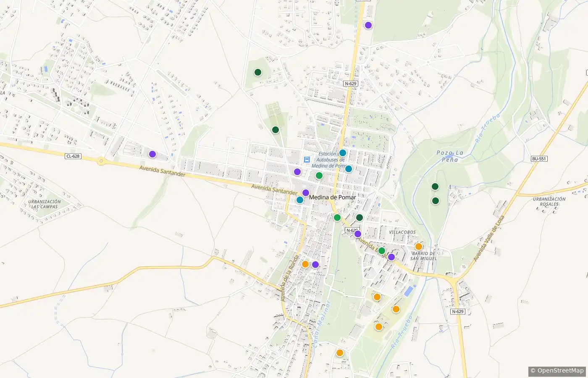The height and width of the screenshot is (378, 588).
Task: Click the Pozo La Peña label
Action: point(450,156)
